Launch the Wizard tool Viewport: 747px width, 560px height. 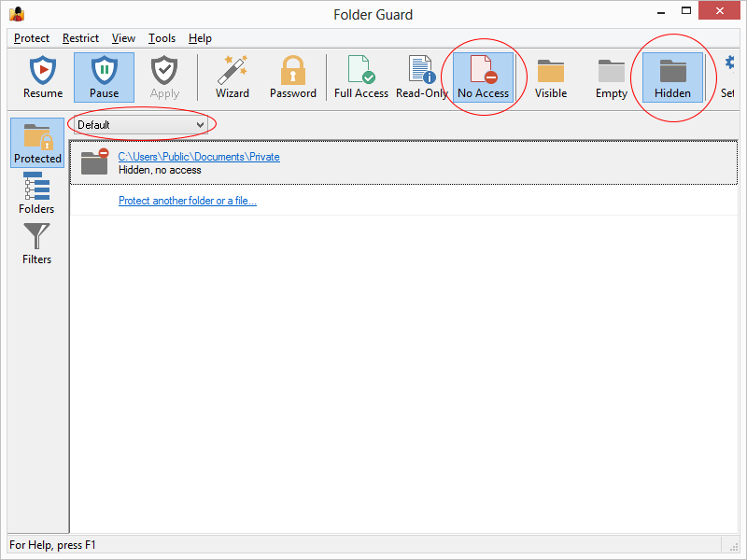coord(233,77)
